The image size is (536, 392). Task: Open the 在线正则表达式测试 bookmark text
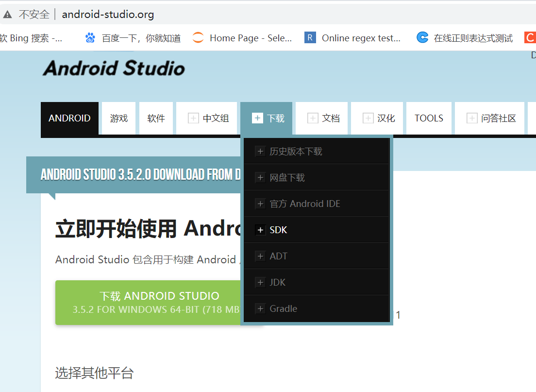tap(473, 38)
